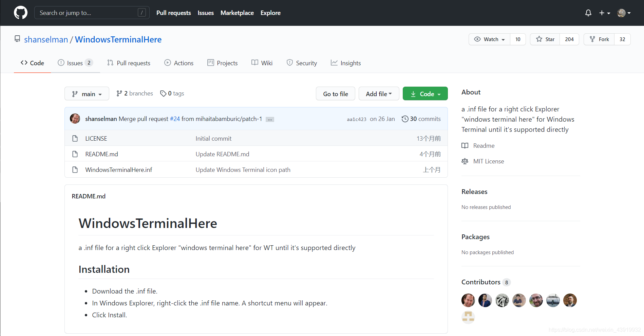The height and width of the screenshot is (336, 644).
Task: Open the sixth contributor avatar
Action: pyautogui.click(x=553, y=300)
